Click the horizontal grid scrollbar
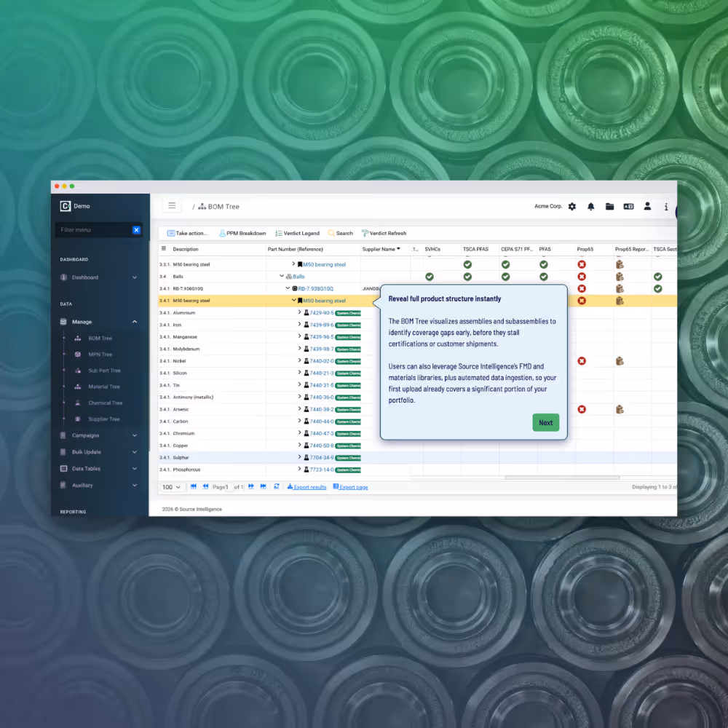 point(562,478)
